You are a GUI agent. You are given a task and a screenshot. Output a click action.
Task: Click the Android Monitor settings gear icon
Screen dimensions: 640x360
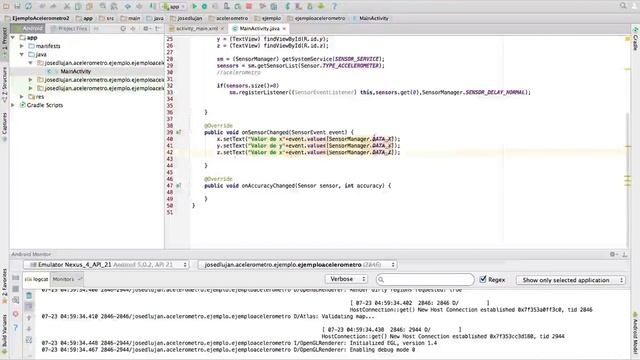pyautogui.click(x=613, y=254)
